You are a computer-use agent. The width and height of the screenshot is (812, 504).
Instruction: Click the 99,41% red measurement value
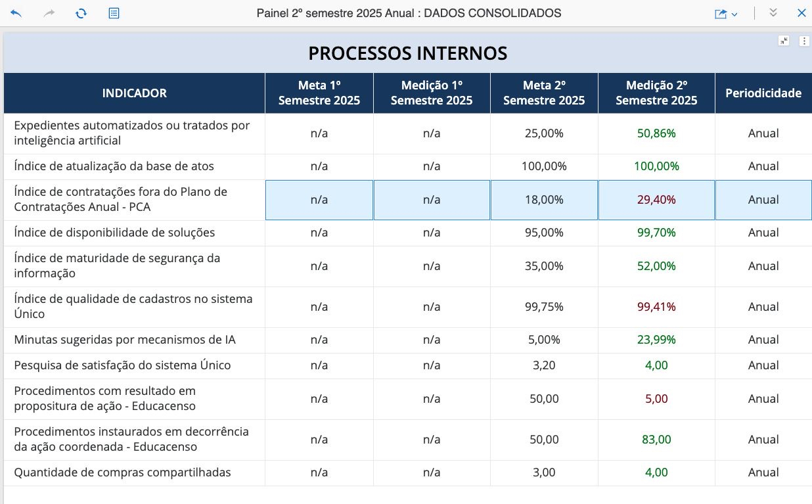click(656, 307)
